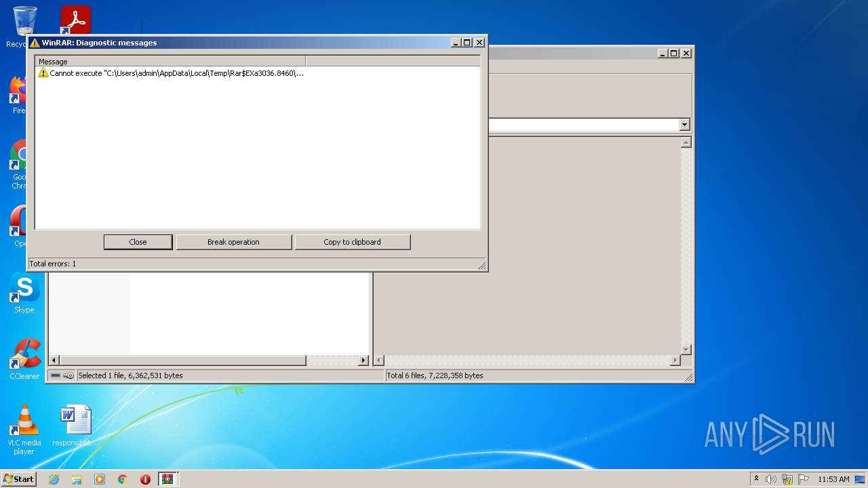Image resolution: width=868 pixels, height=488 pixels.
Task: Close the background WinRAR window
Action: tap(686, 53)
